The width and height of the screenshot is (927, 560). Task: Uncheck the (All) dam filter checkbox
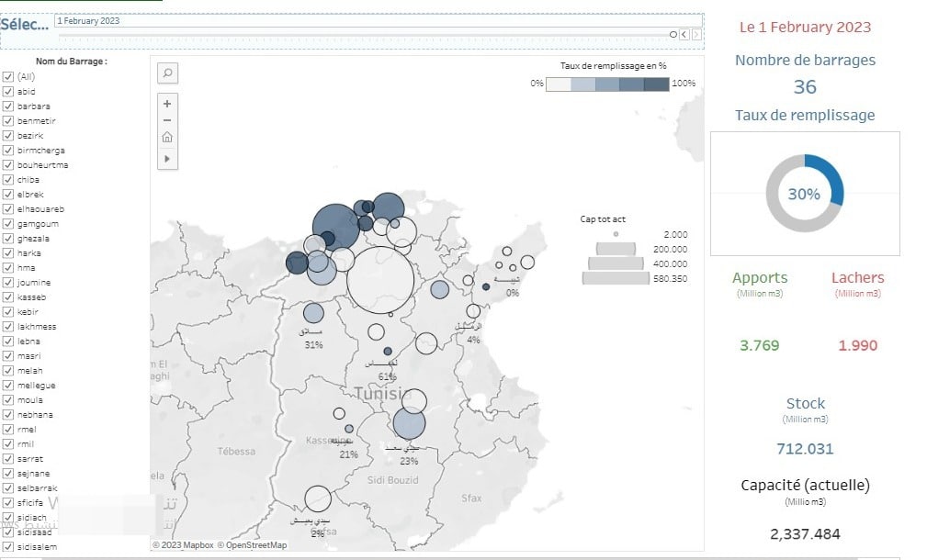[8, 77]
